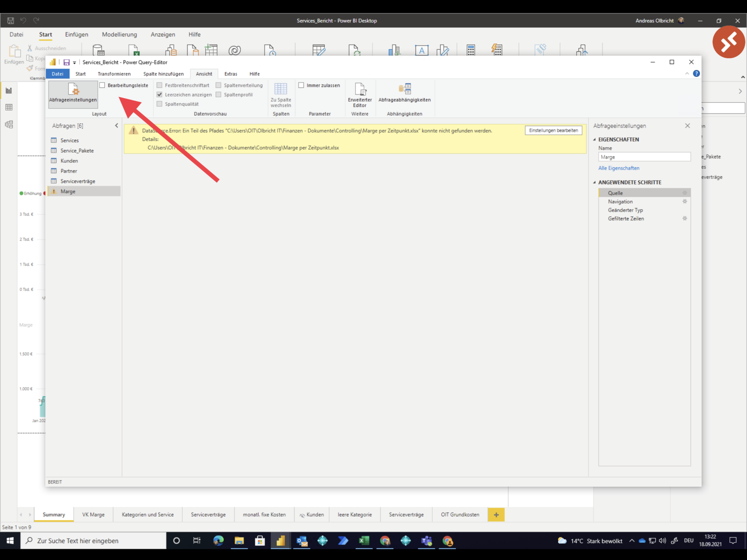This screenshot has width=747, height=560.
Task: Collapse the ANGEWENDETE SCHRITTE section
Action: pyautogui.click(x=595, y=182)
